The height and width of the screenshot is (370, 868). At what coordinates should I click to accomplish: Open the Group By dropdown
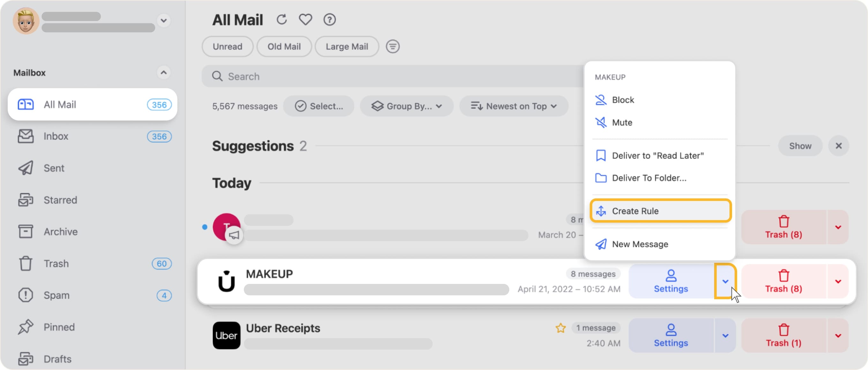click(406, 106)
